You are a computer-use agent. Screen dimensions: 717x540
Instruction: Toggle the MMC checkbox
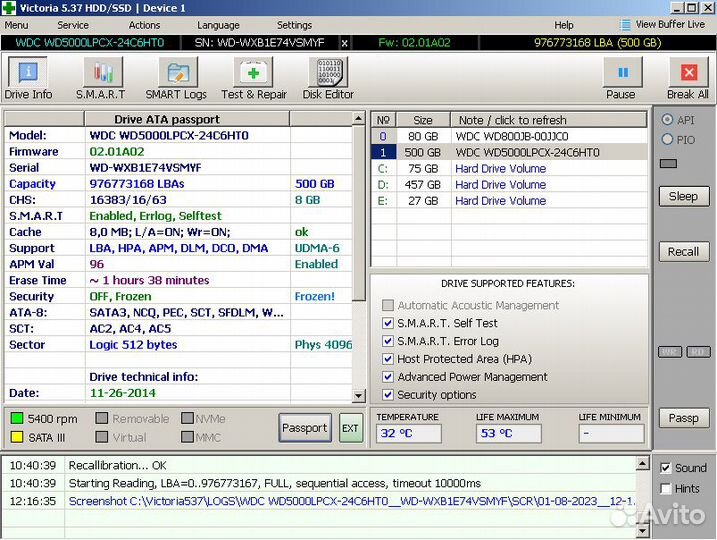coord(187,437)
